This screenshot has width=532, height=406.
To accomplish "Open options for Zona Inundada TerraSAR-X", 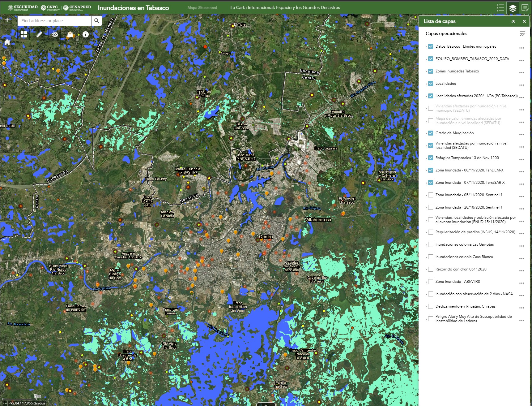I will (x=522, y=184).
